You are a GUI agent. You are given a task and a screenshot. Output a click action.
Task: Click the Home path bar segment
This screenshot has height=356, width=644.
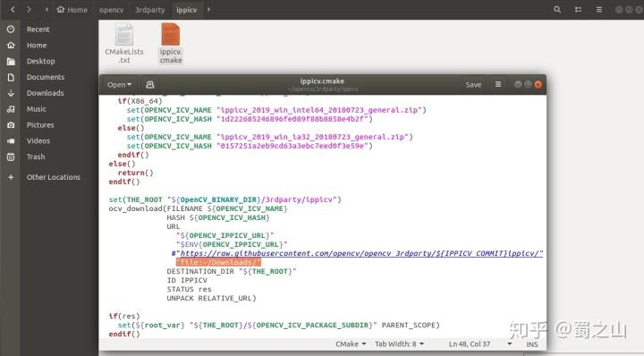point(72,10)
